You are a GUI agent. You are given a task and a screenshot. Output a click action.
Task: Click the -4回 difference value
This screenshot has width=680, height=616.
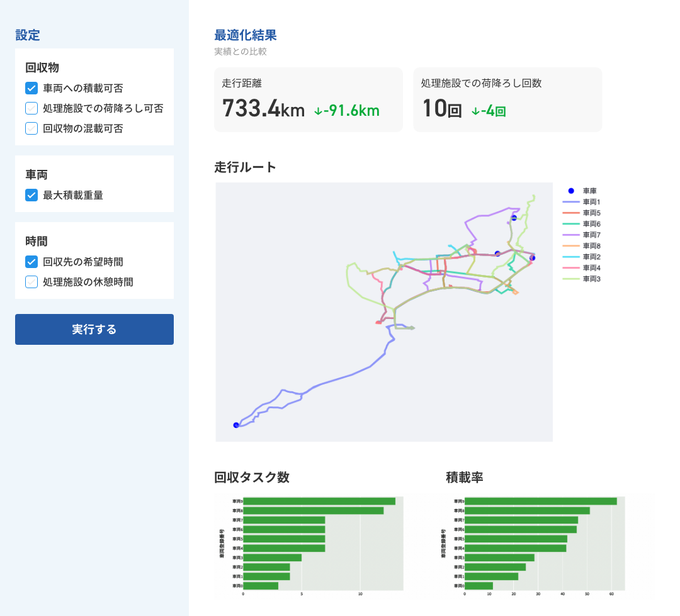tap(489, 111)
